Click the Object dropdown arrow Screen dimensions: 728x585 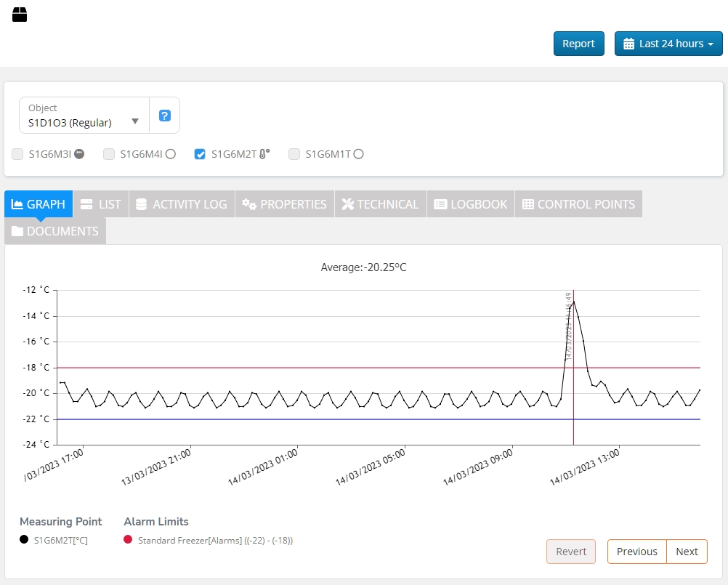click(x=135, y=121)
